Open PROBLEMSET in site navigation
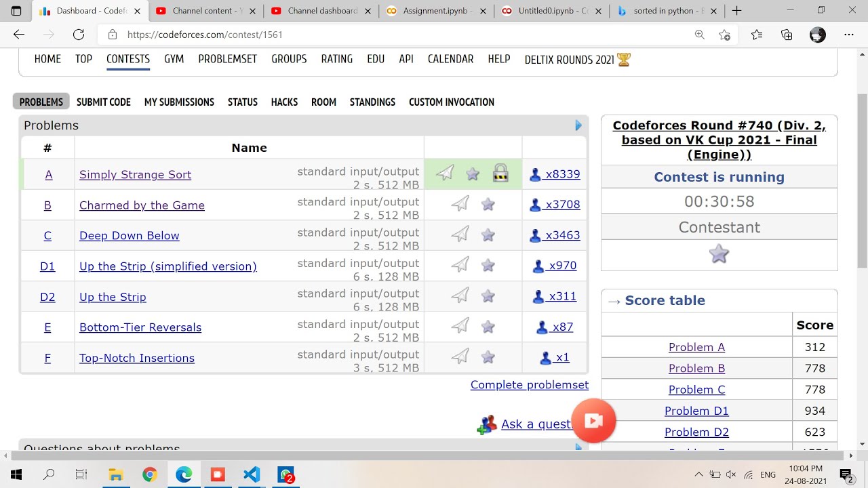Image resolution: width=868 pixels, height=488 pixels. point(228,59)
